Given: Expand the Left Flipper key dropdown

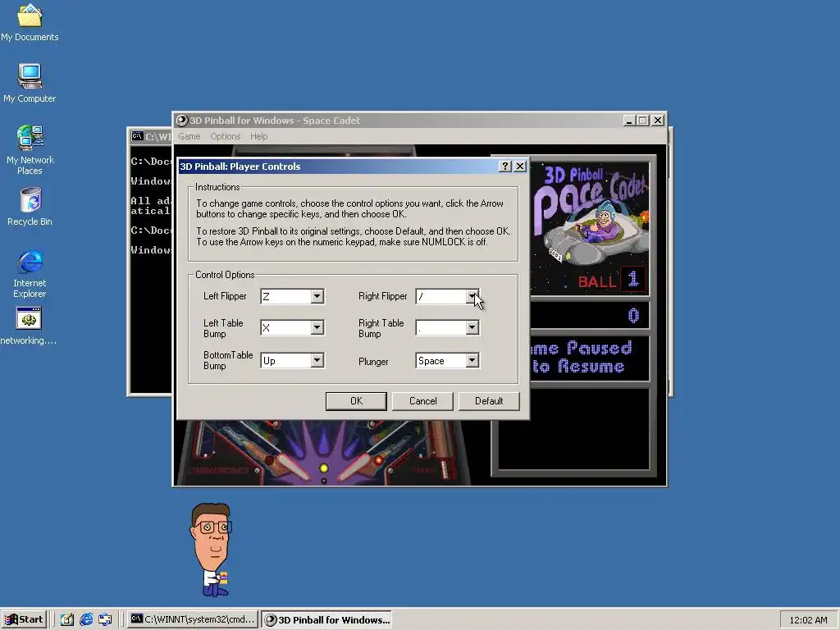Looking at the screenshot, I should (317, 296).
